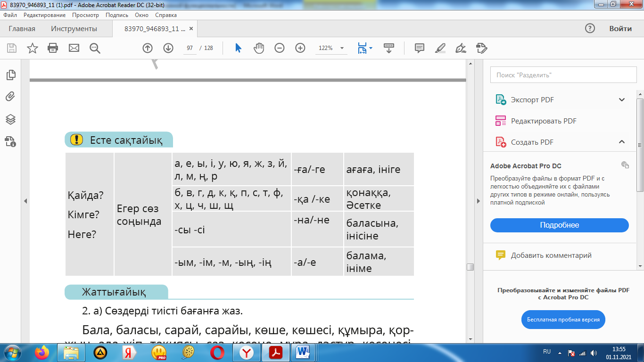Go to previous page arrow

pos(148,48)
